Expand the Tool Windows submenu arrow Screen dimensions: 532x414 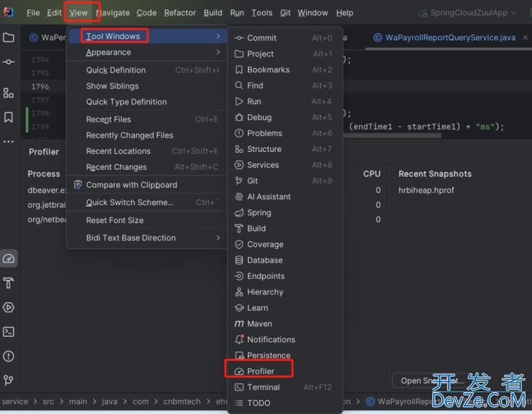218,36
